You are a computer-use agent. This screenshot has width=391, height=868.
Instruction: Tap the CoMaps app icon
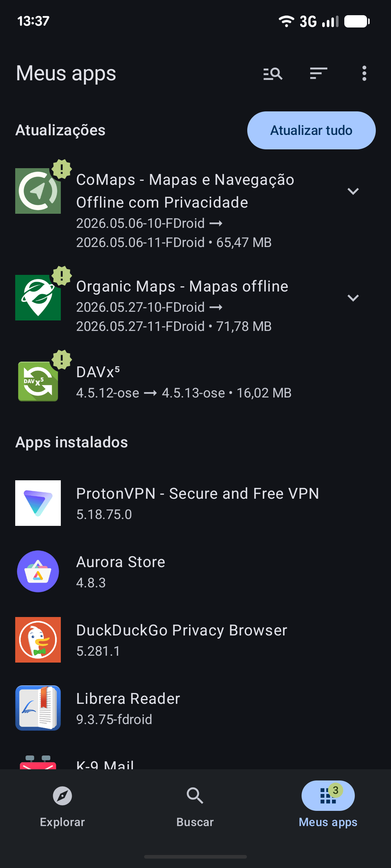click(x=38, y=191)
